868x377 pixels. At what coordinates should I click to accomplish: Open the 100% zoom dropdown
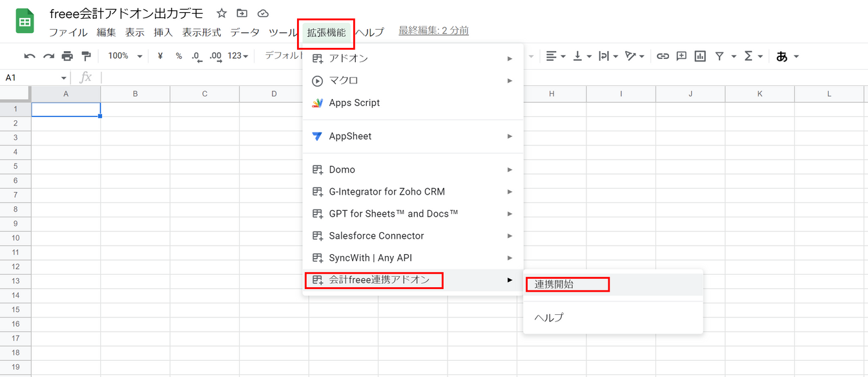[x=125, y=56]
